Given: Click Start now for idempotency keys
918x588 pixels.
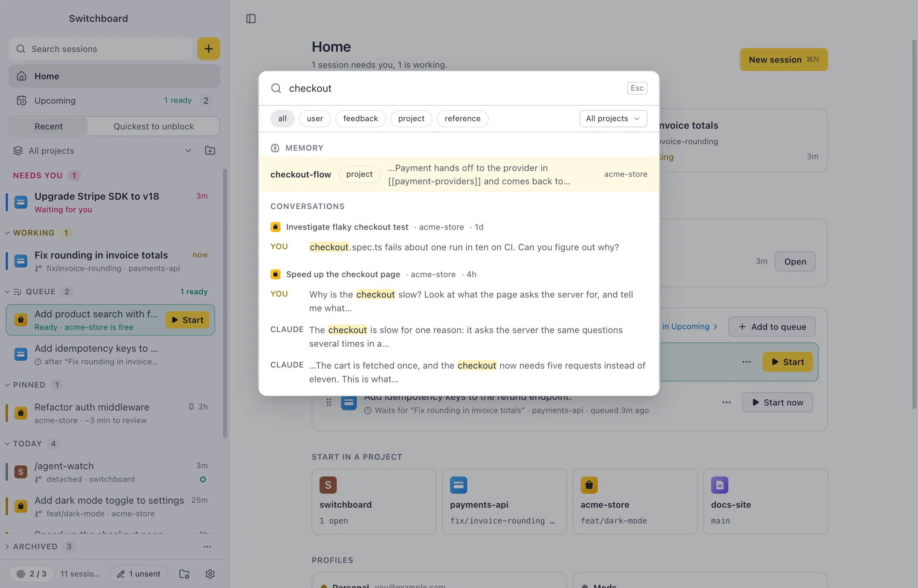Looking at the screenshot, I should point(777,402).
